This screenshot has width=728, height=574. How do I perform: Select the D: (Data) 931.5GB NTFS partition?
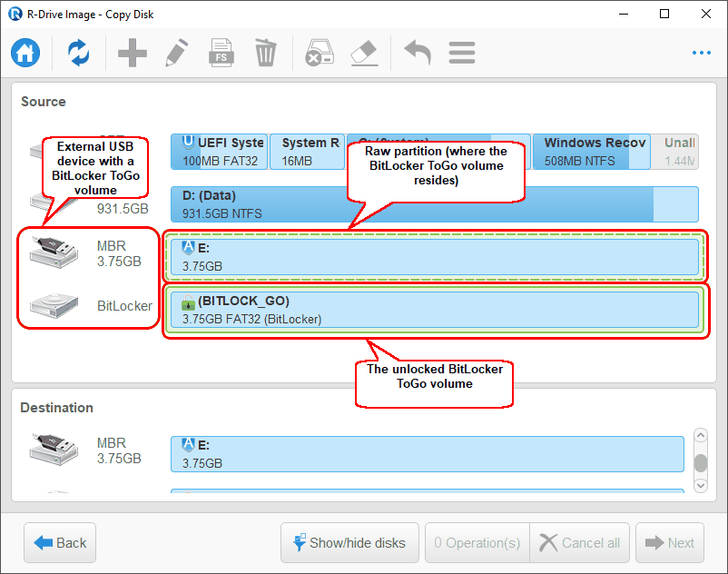435,204
